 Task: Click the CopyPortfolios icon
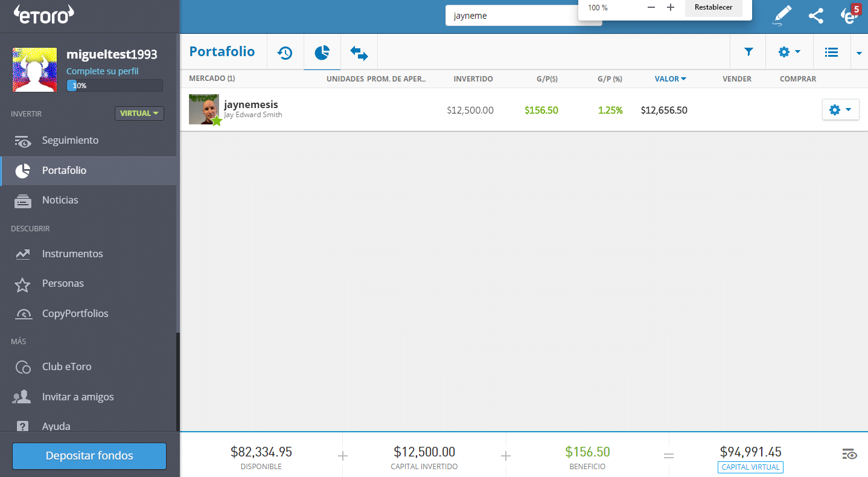[x=23, y=314]
